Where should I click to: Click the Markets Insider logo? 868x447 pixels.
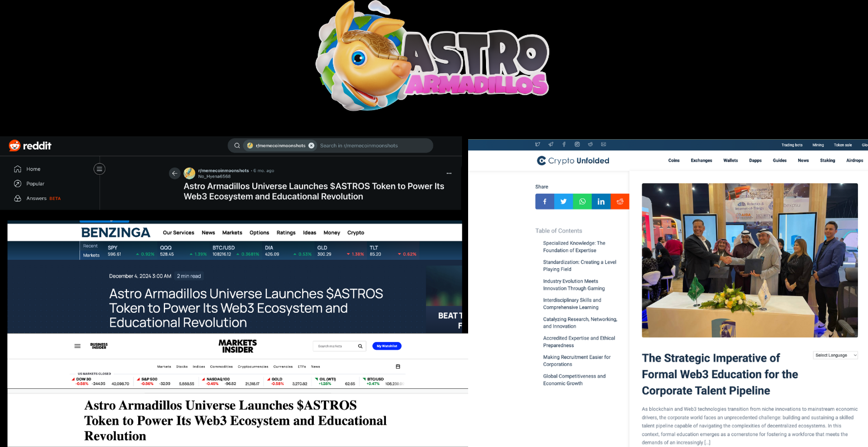coord(238,346)
